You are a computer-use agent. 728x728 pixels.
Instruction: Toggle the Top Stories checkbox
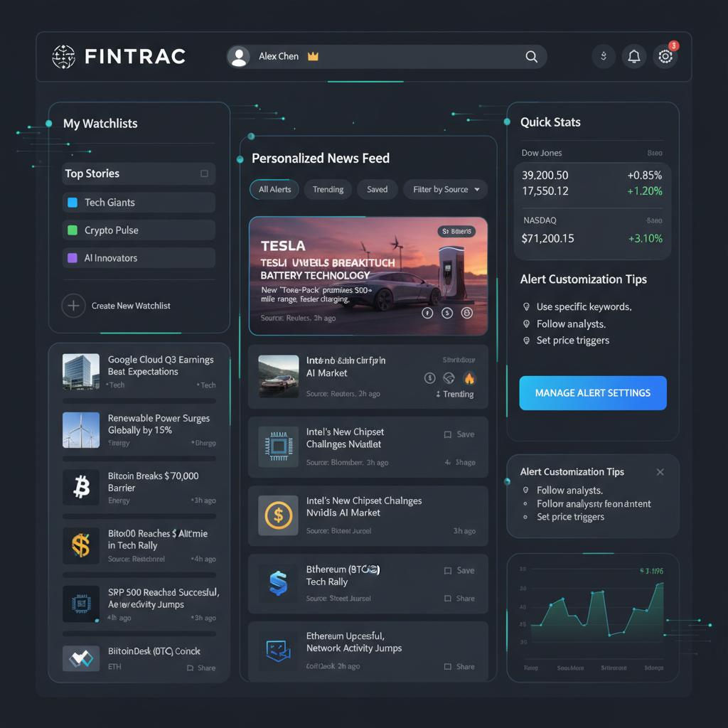click(x=204, y=173)
